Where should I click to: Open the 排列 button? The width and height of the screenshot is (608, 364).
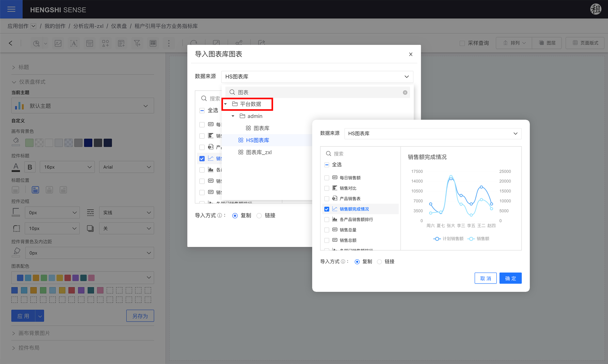point(514,43)
